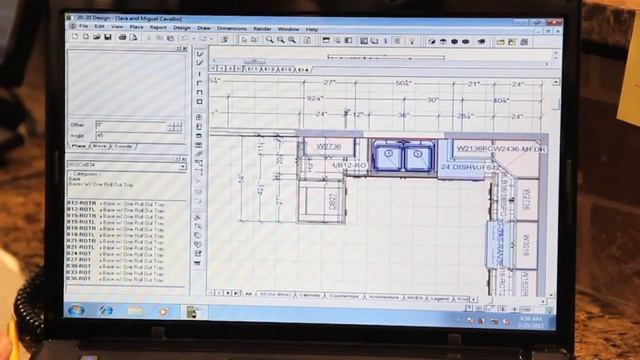Open the Render menu
The image size is (640, 360).
click(x=262, y=29)
